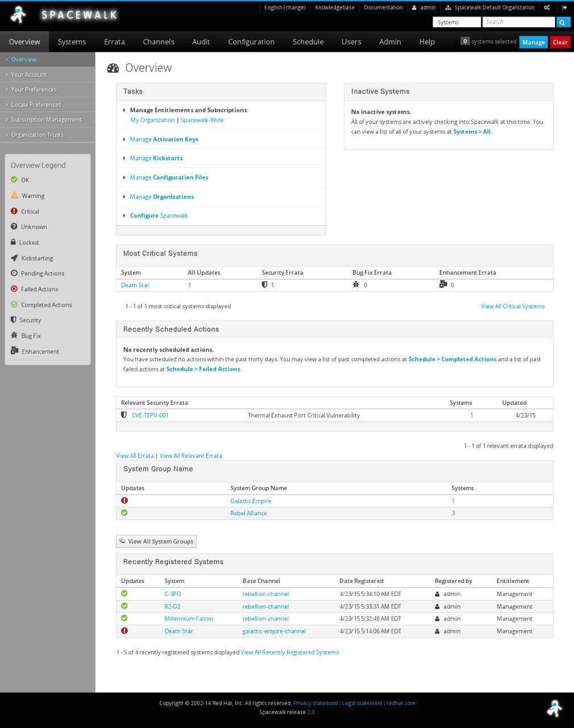The height and width of the screenshot is (728, 574).
Task: Click the Completed Actions legend icon
Action: click(x=14, y=304)
